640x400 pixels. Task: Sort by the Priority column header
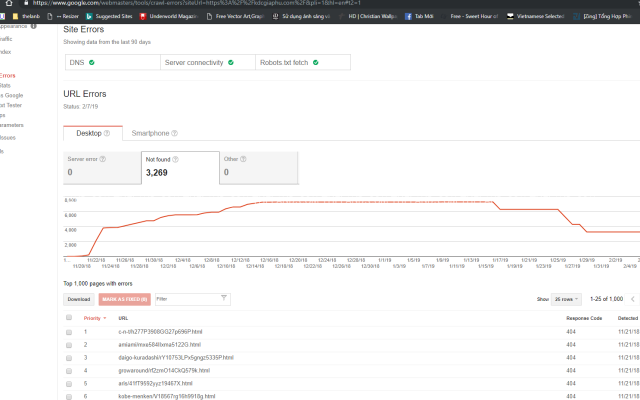[95, 318]
